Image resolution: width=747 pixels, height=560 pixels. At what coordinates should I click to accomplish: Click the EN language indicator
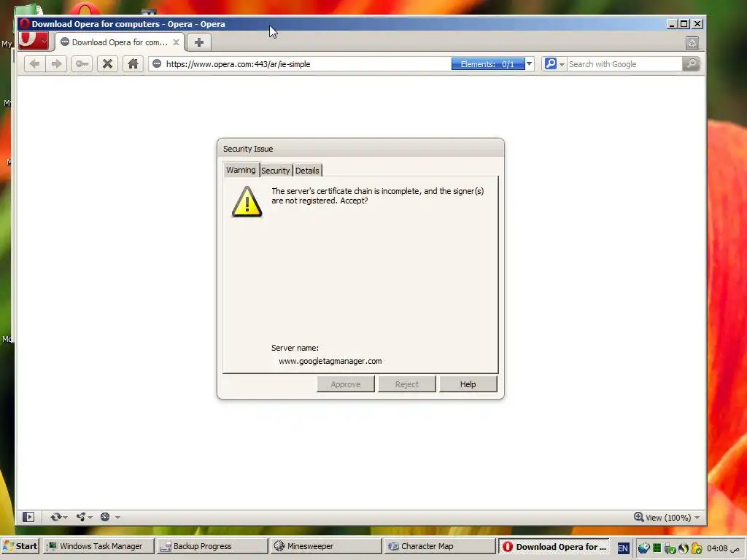(x=623, y=548)
